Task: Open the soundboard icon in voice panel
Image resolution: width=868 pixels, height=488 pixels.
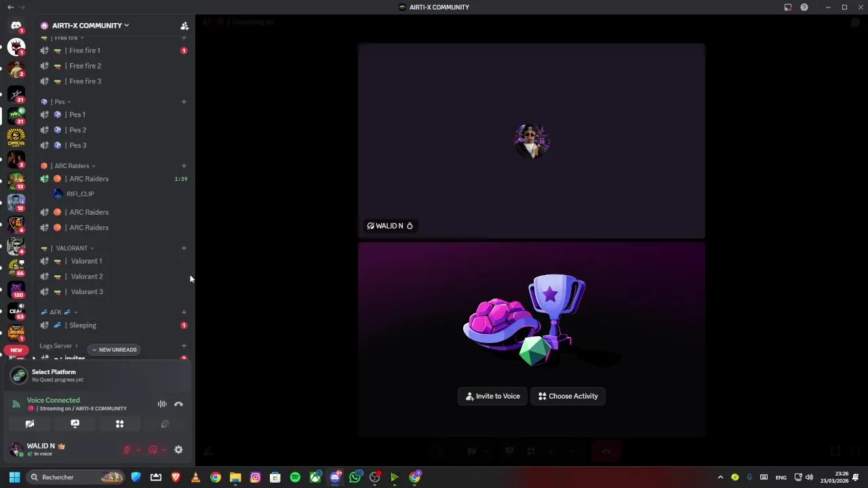Action: pos(165,424)
